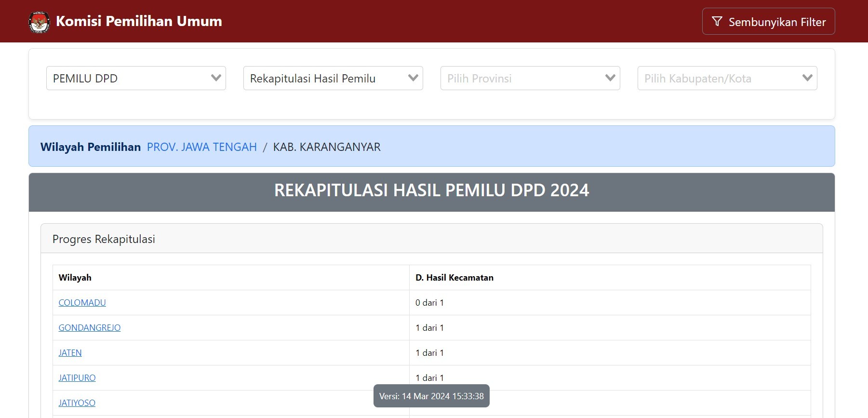Screen dimensions: 868x418
Task: Click the PEMILU DPD dropdown chevron
Action: click(216, 78)
